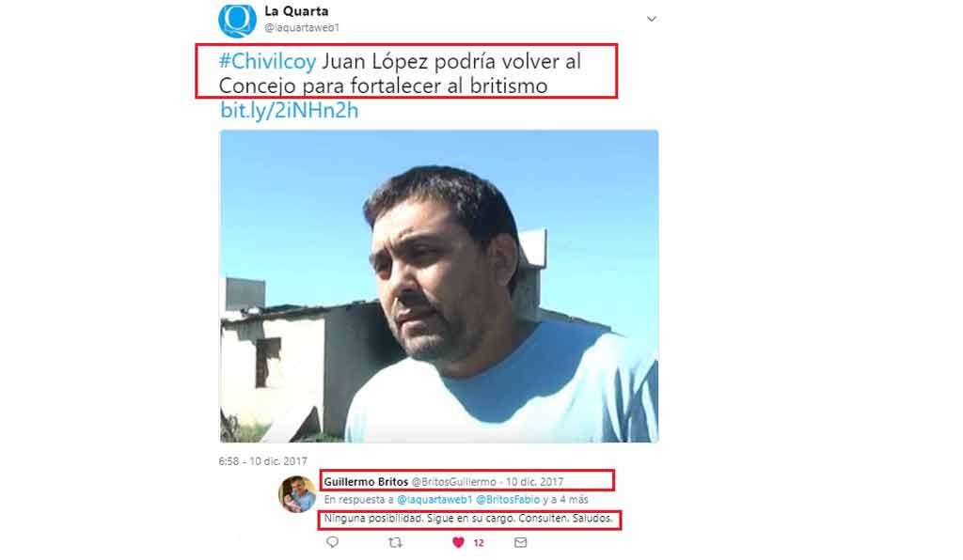Expand the tweet options chevron

pos(652,19)
